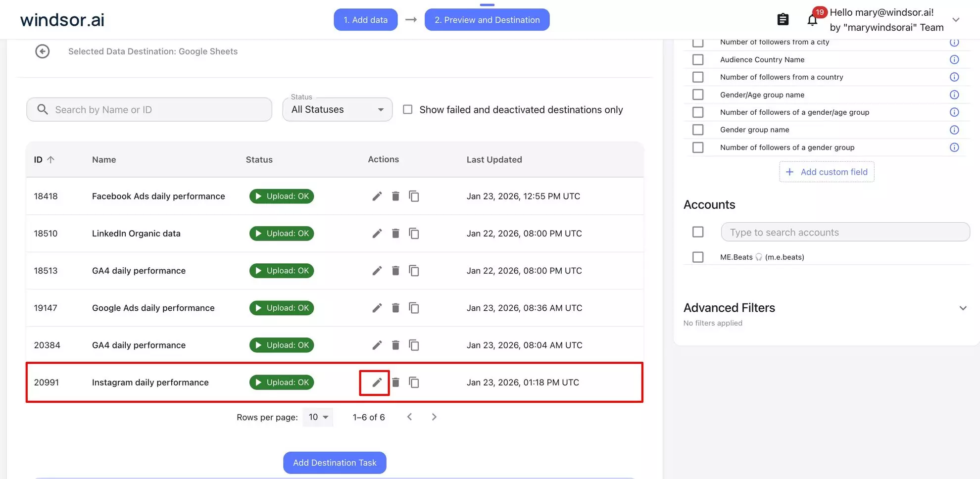Click the back arrow near Selected Data Destination
This screenshot has height=479, width=980.
tap(43, 51)
